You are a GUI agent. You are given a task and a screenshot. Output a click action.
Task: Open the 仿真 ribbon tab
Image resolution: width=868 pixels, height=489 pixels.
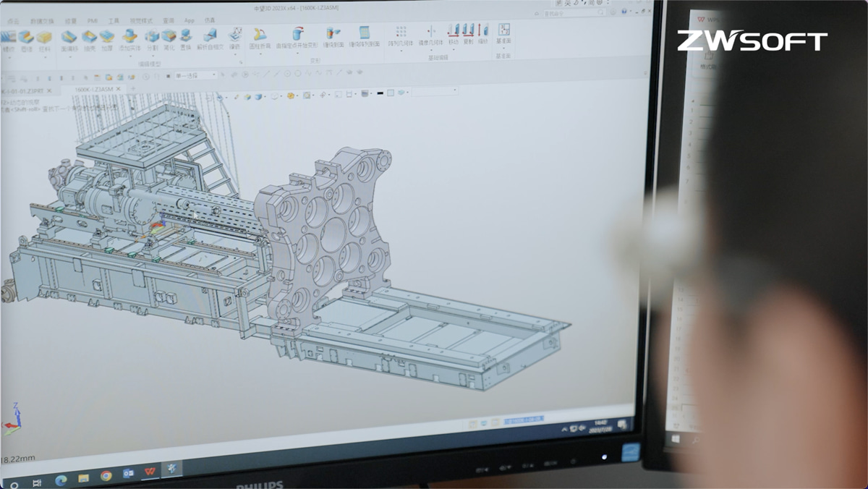(x=210, y=19)
